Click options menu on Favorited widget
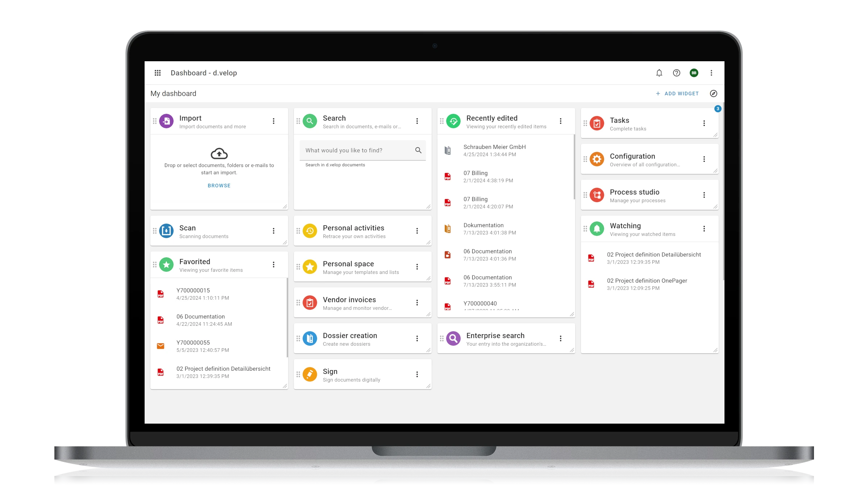The height and width of the screenshot is (499, 868). tap(274, 265)
